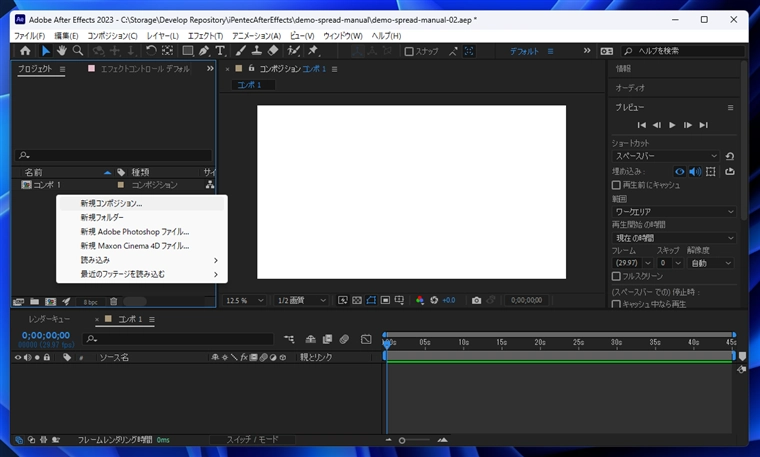
Task: Open the ワークエリア range dropdown
Action: pos(674,212)
